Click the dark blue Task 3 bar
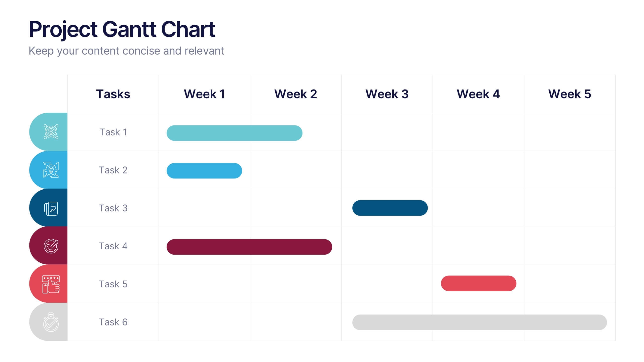This screenshot has height=362, width=644. click(390, 208)
